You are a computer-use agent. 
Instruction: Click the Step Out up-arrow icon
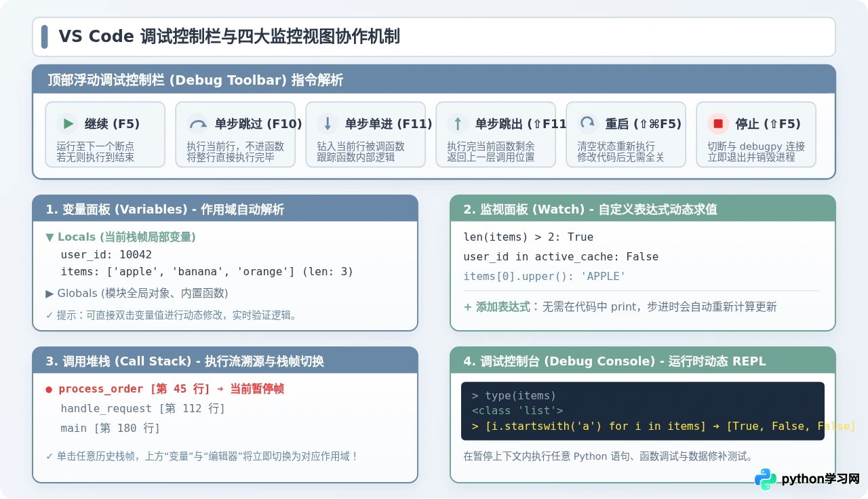click(x=458, y=124)
